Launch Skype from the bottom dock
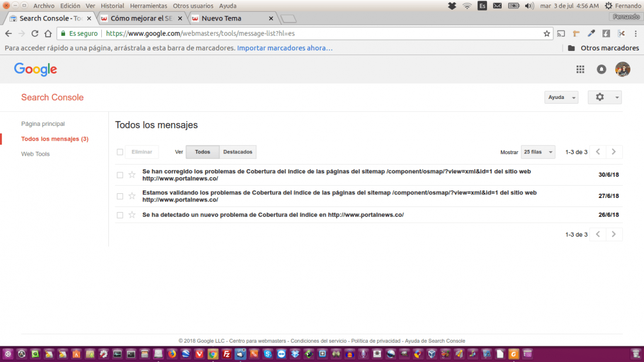 pos(268,354)
